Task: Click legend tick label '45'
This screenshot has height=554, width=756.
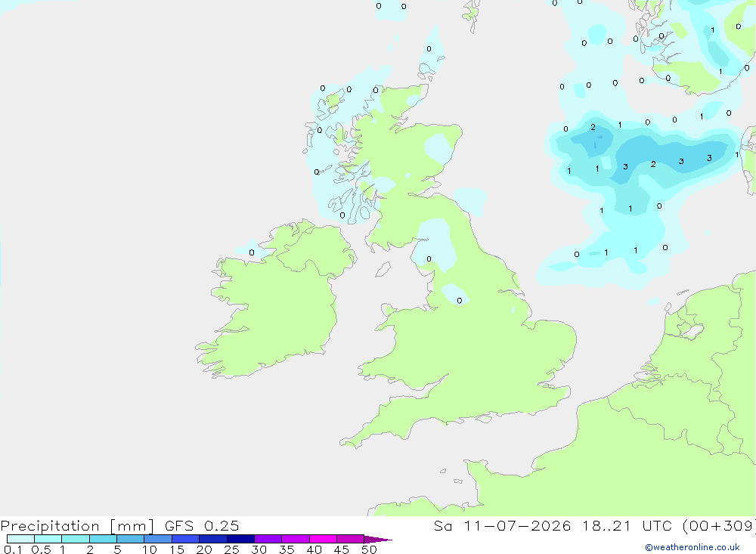Action: [x=342, y=549]
